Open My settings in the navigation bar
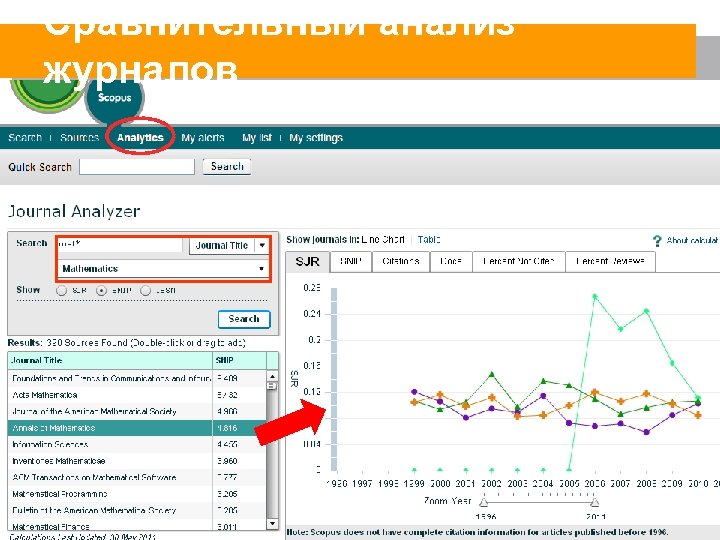The width and height of the screenshot is (720, 540). [316, 138]
